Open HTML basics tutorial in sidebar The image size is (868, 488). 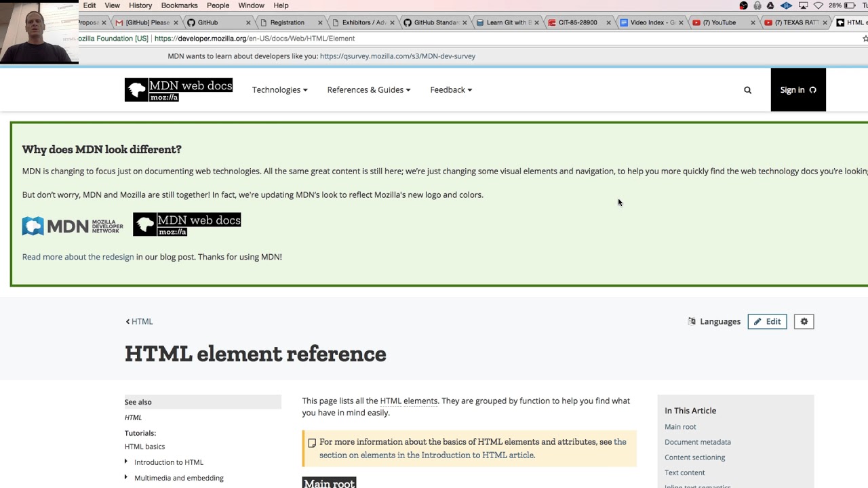[144, 446]
